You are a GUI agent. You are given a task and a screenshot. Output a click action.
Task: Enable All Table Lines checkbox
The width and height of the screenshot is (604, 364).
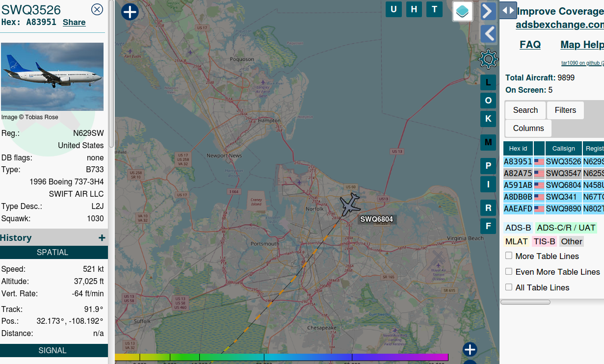[509, 287]
